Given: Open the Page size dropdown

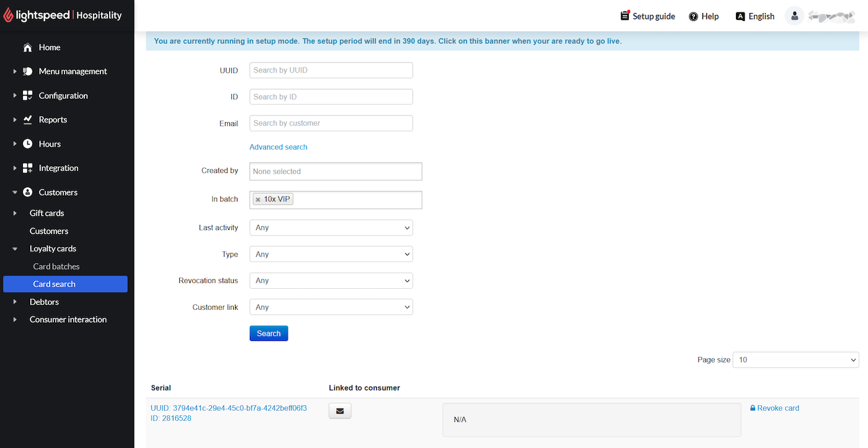Looking at the screenshot, I should (795, 360).
